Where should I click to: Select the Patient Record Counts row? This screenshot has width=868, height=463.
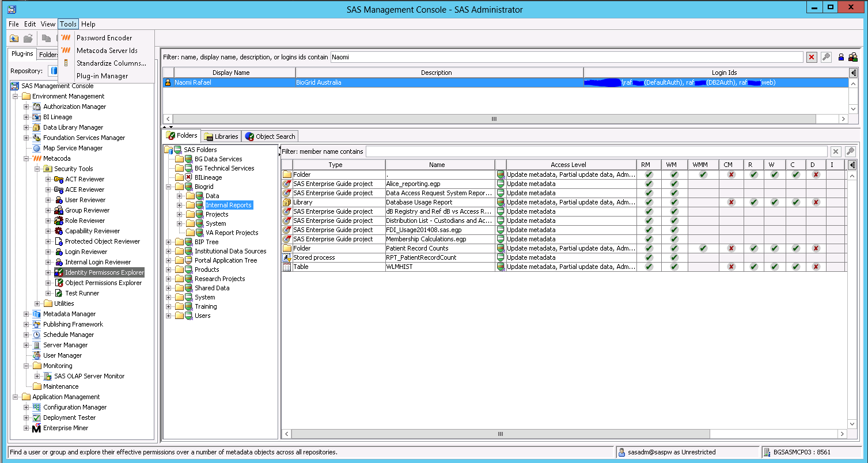pyautogui.click(x=564, y=248)
